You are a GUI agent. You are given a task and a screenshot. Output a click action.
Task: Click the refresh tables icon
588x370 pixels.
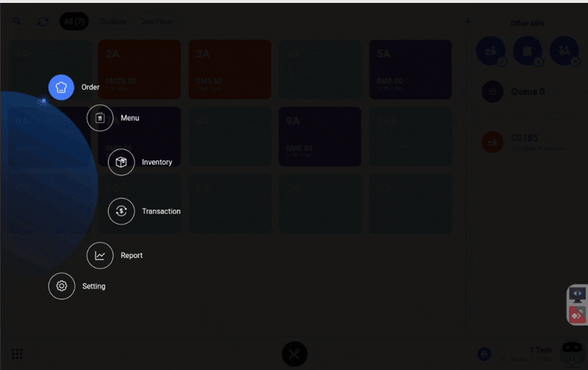coord(43,21)
